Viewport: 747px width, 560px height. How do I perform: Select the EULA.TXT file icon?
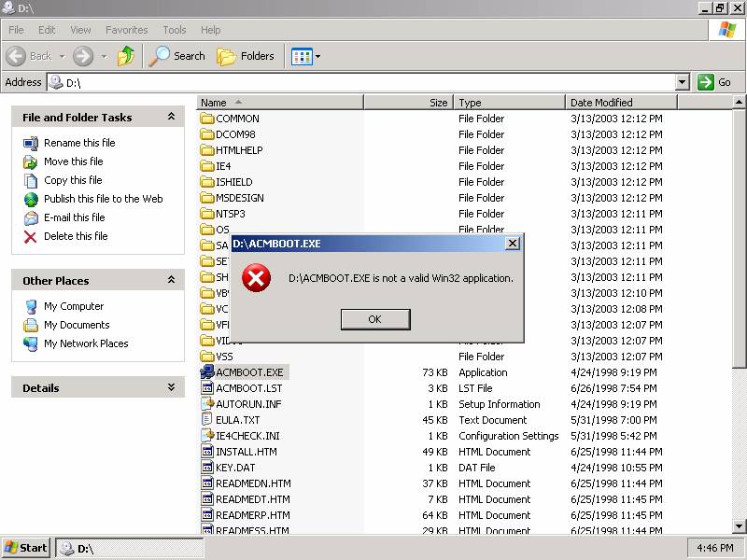(206, 419)
